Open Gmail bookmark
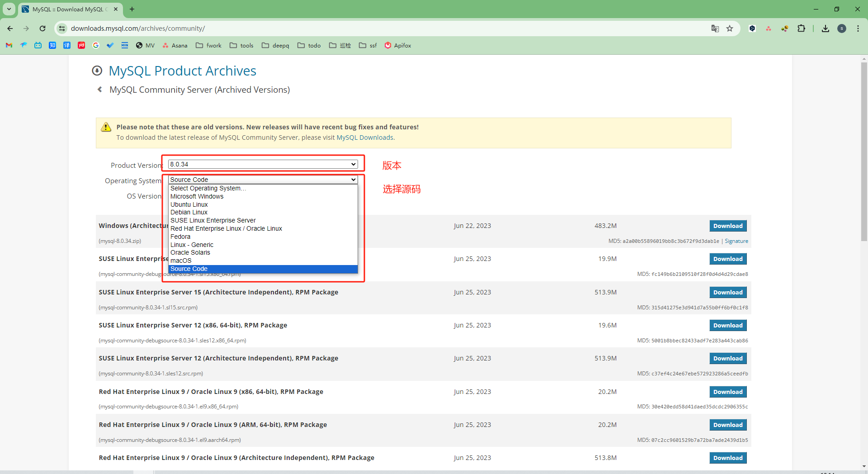Viewport: 868px width, 474px height. click(x=9, y=45)
